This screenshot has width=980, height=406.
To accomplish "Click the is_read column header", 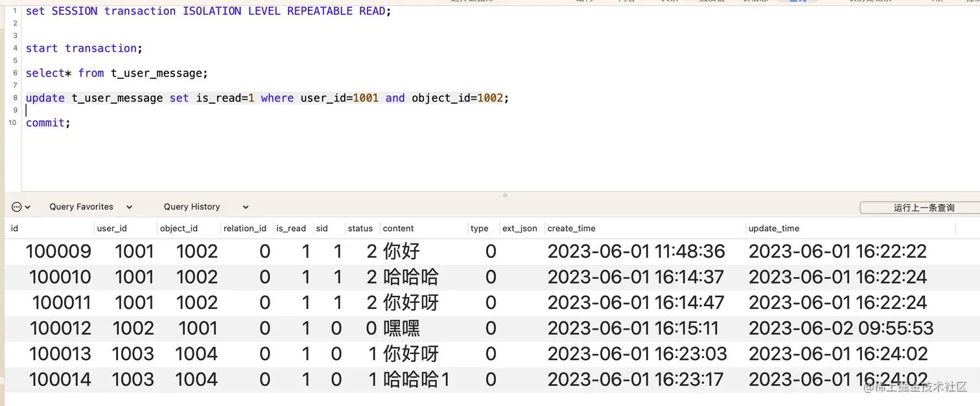I will click(x=291, y=228).
